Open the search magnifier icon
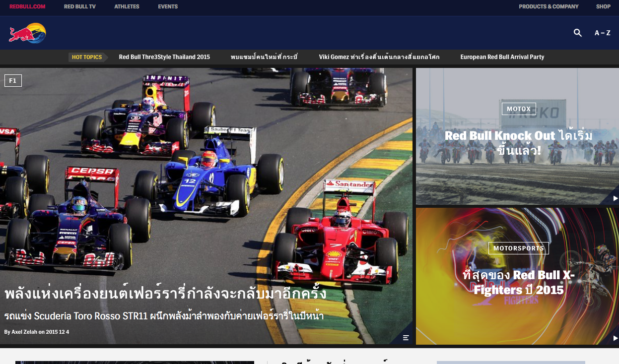 (x=577, y=33)
